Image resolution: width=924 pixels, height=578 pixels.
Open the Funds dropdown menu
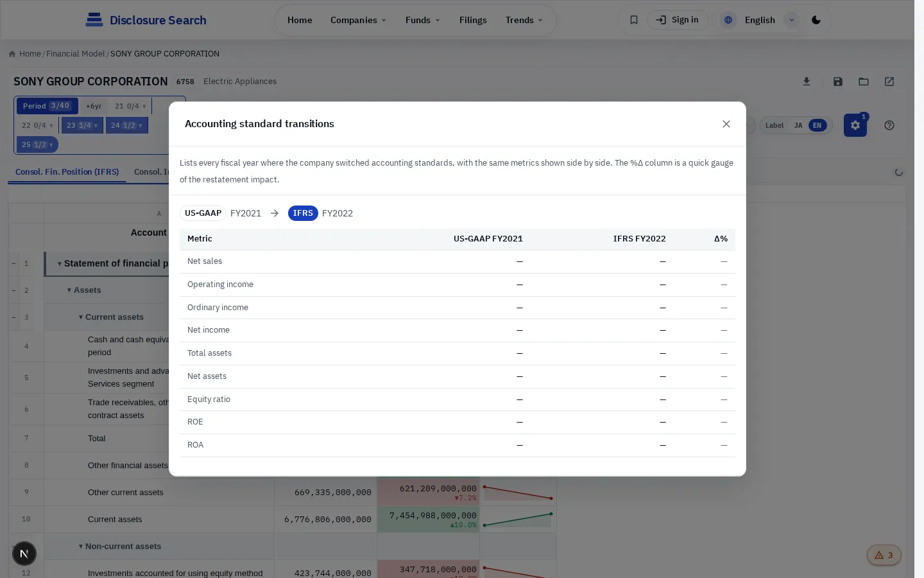click(423, 20)
